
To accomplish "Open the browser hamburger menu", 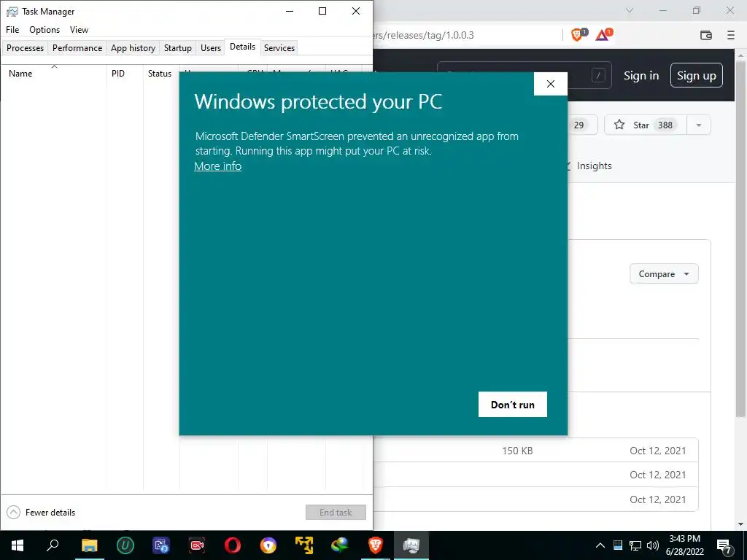I will point(731,35).
